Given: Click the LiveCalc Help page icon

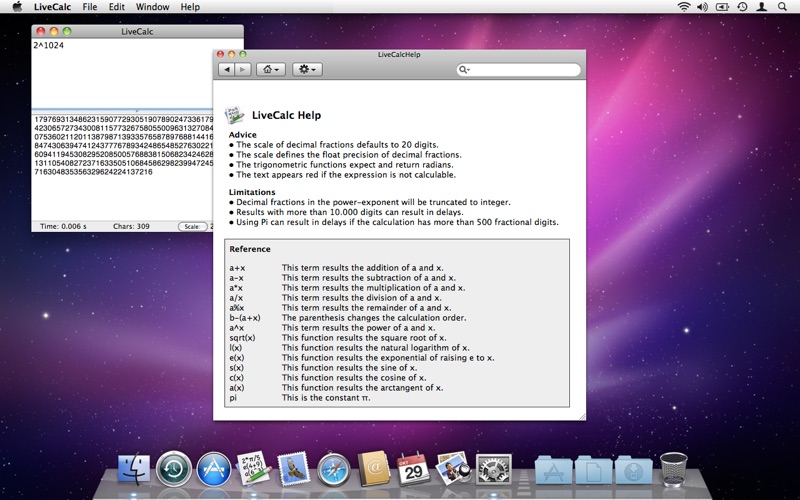Looking at the screenshot, I should point(235,115).
